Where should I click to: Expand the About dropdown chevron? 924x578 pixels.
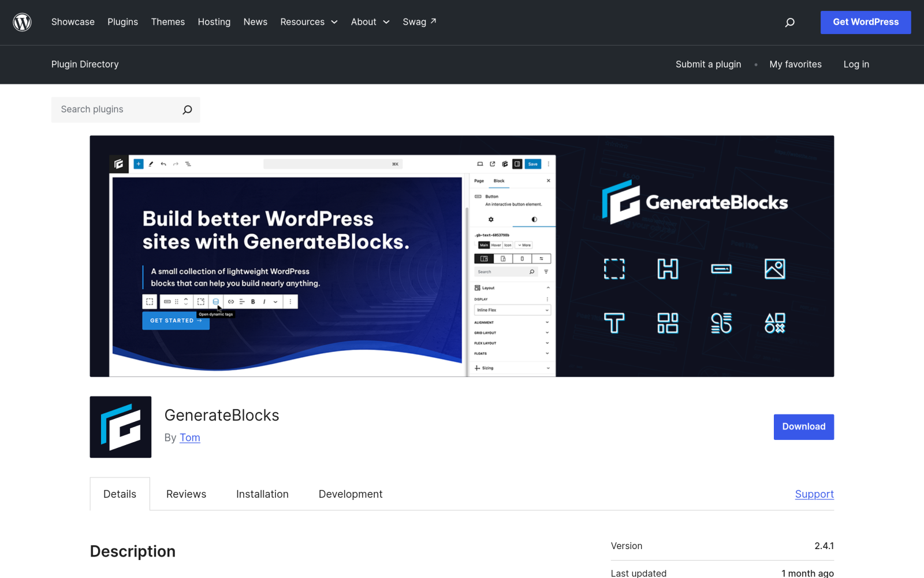tap(386, 22)
